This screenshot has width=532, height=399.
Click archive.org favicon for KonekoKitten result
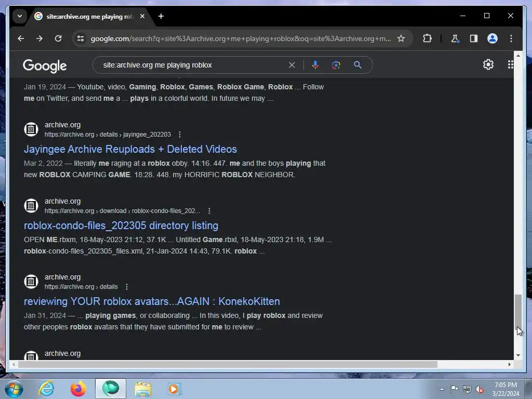(31, 281)
